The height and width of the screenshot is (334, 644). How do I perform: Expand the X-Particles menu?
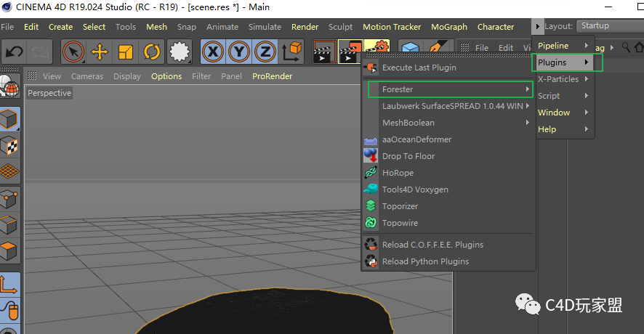point(563,79)
